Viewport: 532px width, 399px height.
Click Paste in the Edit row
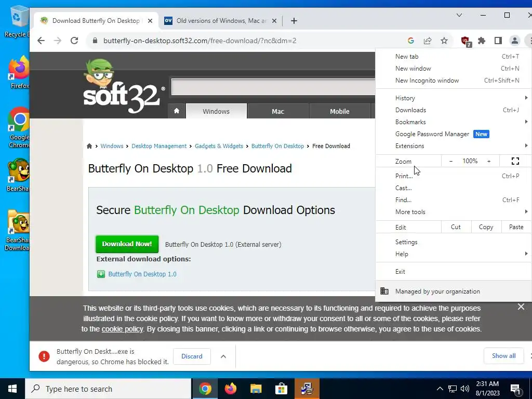[x=516, y=227]
